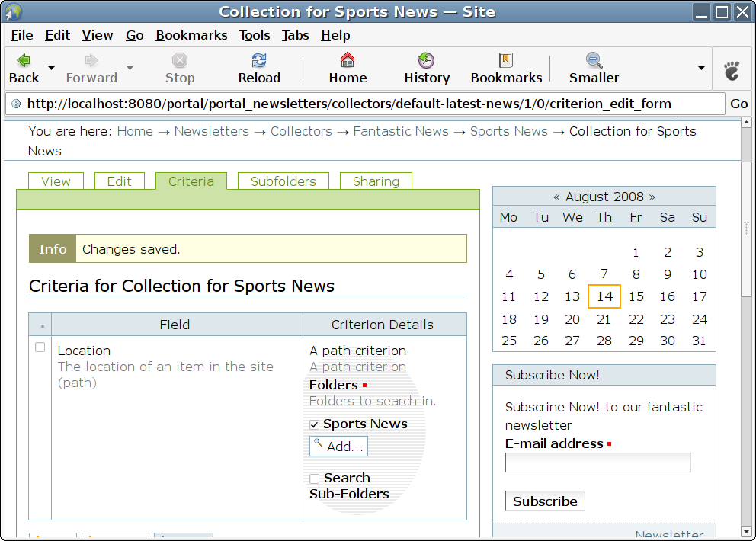Click the Add... folder button
Viewport: 756px width, 541px height.
coord(338,447)
